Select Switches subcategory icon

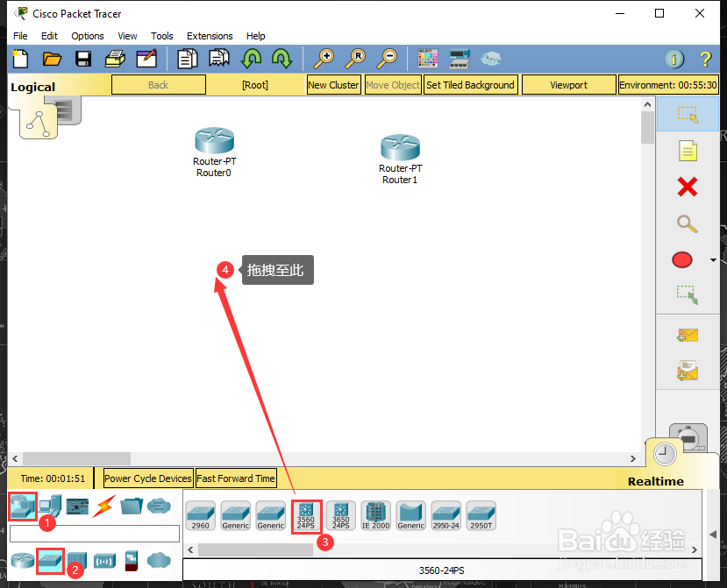pyautogui.click(x=50, y=561)
